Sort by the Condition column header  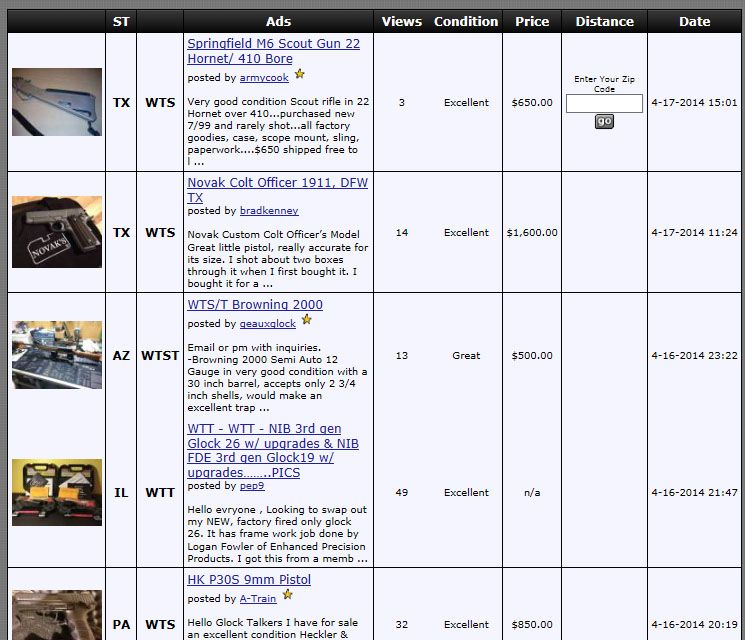(466, 22)
